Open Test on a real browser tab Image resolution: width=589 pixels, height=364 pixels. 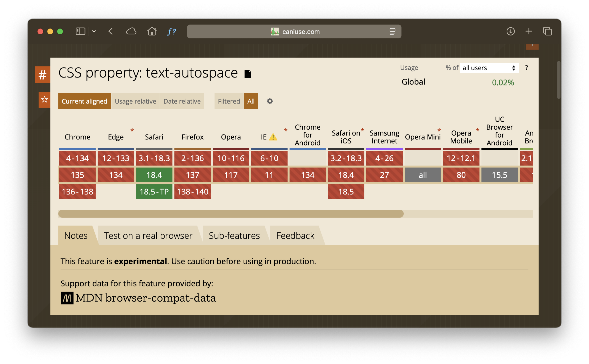pyautogui.click(x=148, y=235)
